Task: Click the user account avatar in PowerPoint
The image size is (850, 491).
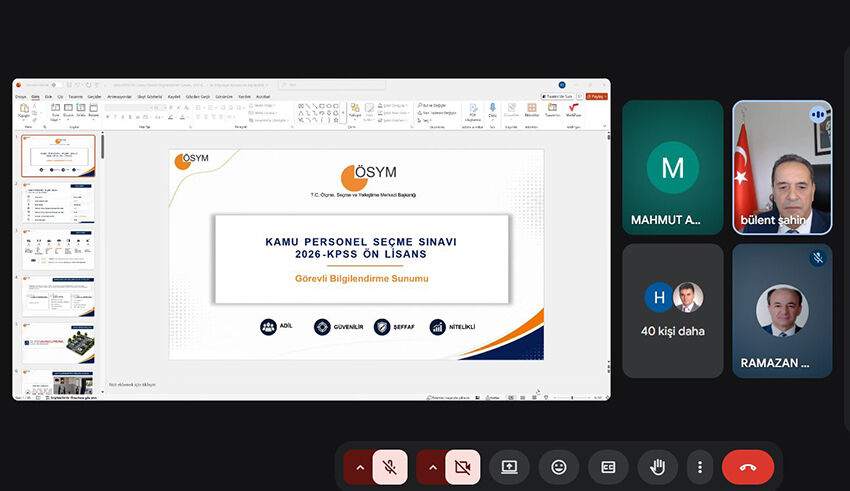Action: coord(562,85)
